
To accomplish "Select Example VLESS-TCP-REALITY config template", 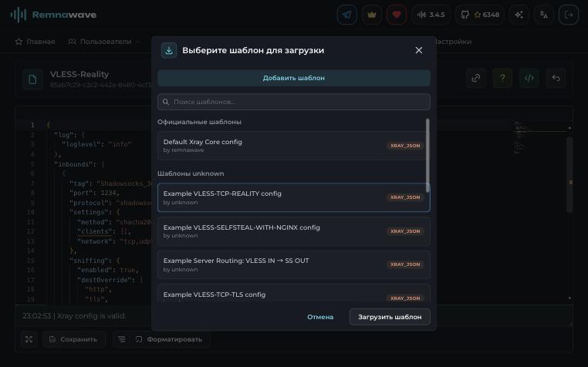I will point(294,197).
